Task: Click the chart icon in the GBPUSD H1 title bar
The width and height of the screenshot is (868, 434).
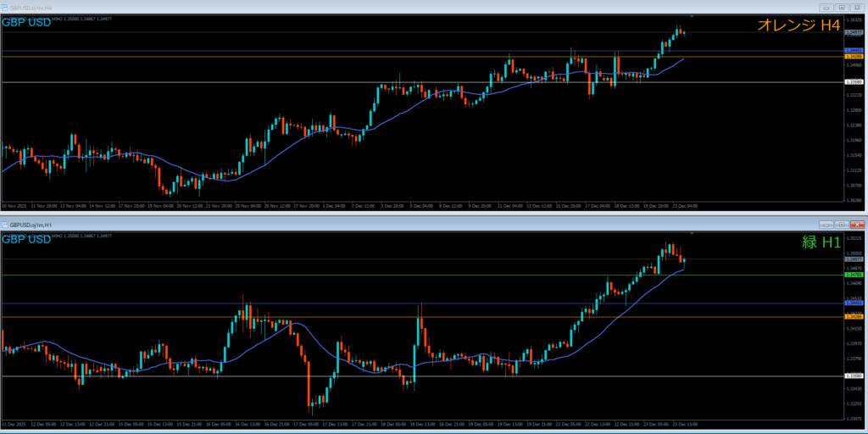Action: [x=5, y=225]
